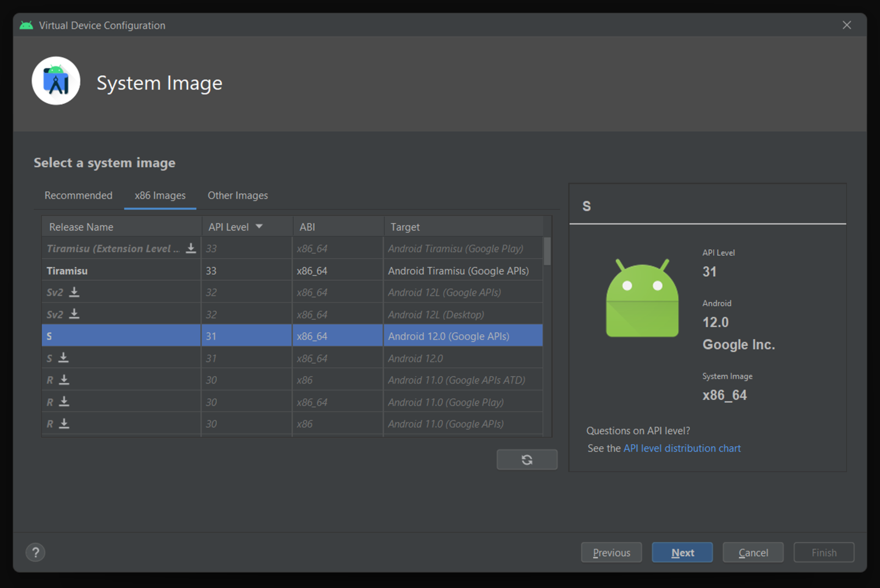Click x86_64 ABI in selected S row

(x=338, y=336)
